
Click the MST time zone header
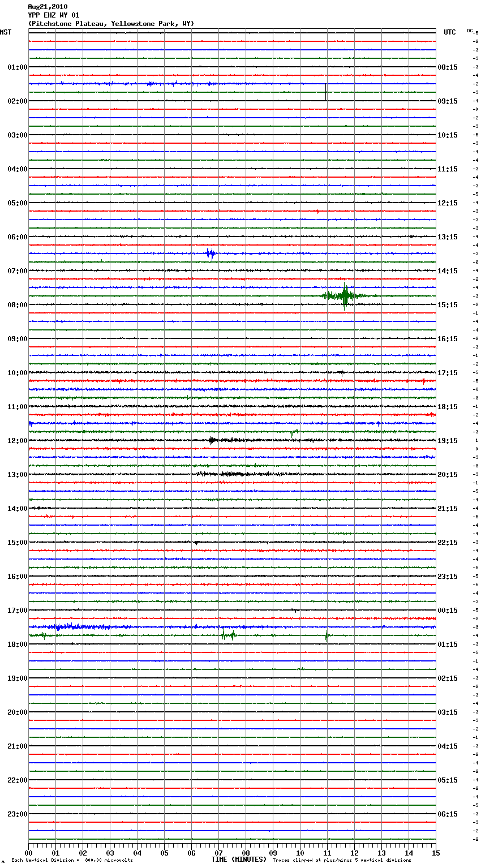click(6, 32)
